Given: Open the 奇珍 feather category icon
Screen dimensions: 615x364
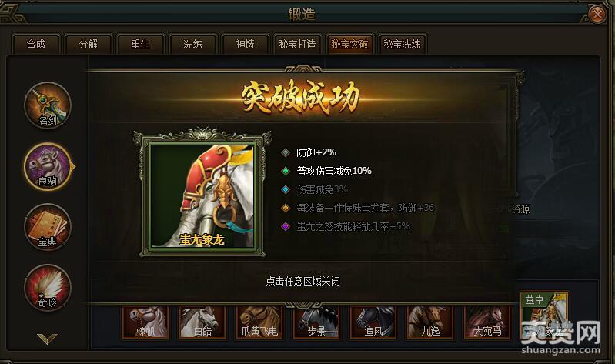Looking at the screenshot, I should [x=48, y=288].
